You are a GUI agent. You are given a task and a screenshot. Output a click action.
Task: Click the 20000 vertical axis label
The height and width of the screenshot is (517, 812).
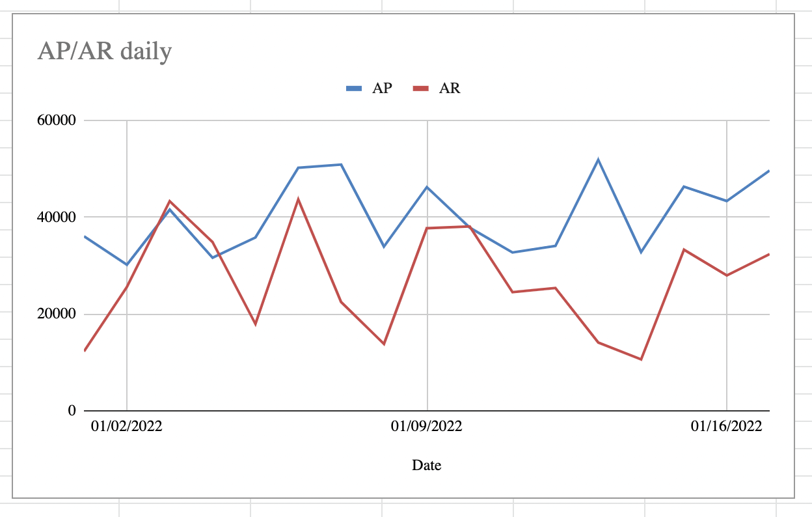(x=57, y=314)
